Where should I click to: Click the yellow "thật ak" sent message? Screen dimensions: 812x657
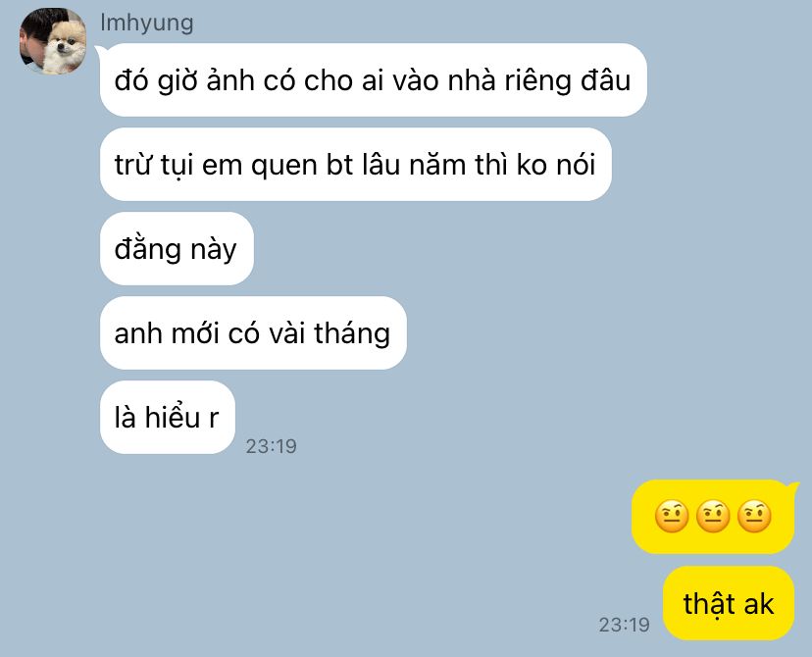click(728, 603)
